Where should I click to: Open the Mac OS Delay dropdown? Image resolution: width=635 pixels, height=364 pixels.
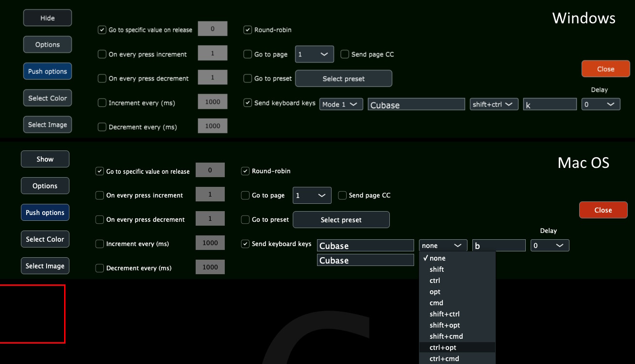(550, 246)
